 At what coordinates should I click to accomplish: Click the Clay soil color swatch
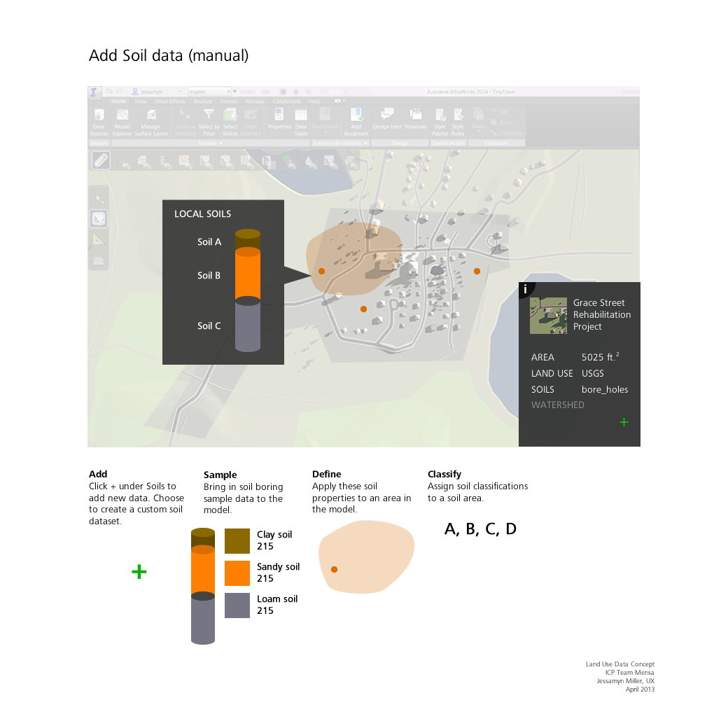coord(237,541)
